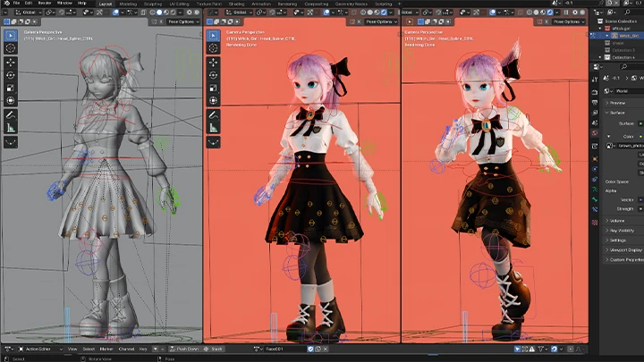
Task: Select the Scale tool in left viewport
Action: [11, 88]
